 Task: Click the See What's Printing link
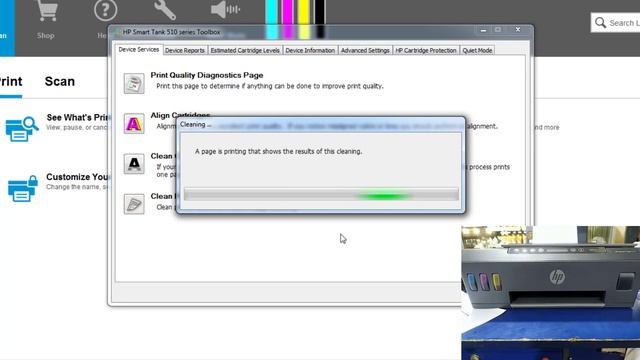pyautogui.click(x=77, y=118)
